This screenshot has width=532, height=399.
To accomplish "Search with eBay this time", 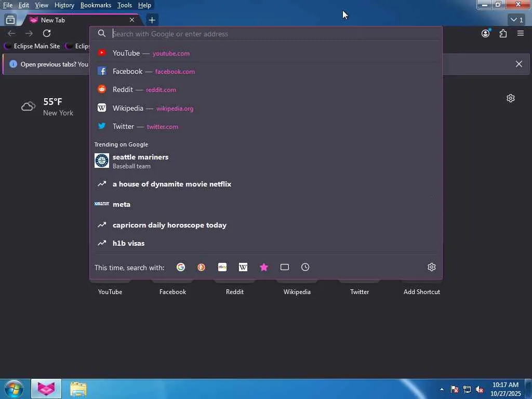I will tap(222, 268).
